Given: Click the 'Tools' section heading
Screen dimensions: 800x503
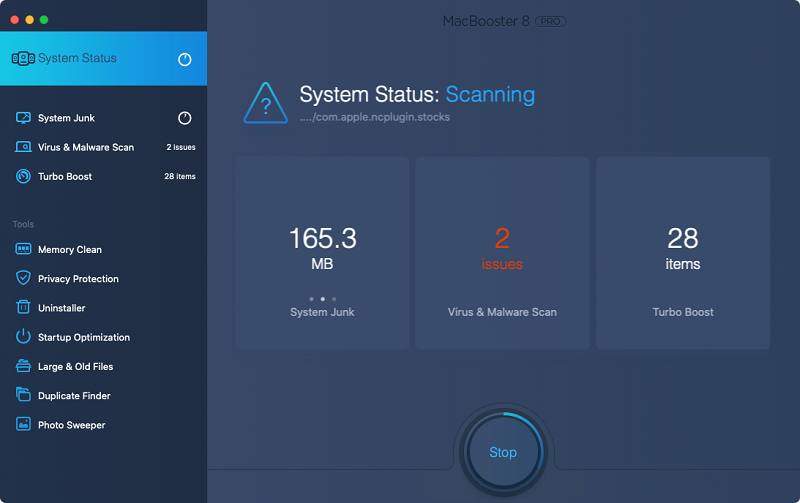Looking at the screenshot, I should 23,224.
